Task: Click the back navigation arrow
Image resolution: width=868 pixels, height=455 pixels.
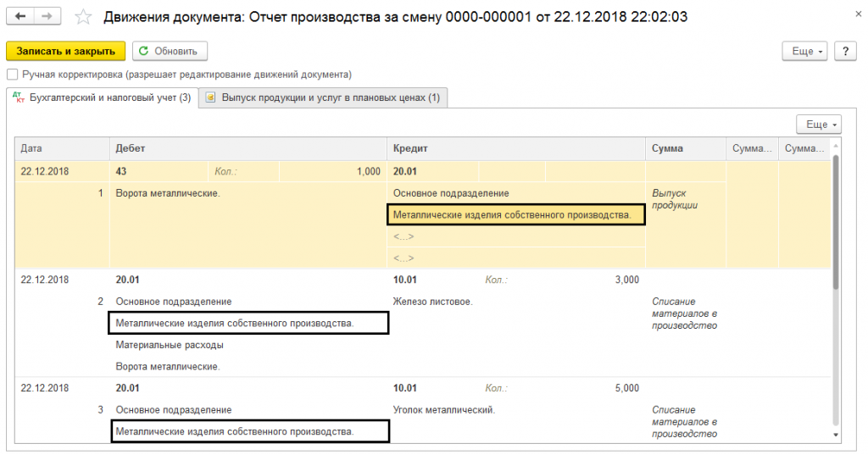Action: [19, 16]
